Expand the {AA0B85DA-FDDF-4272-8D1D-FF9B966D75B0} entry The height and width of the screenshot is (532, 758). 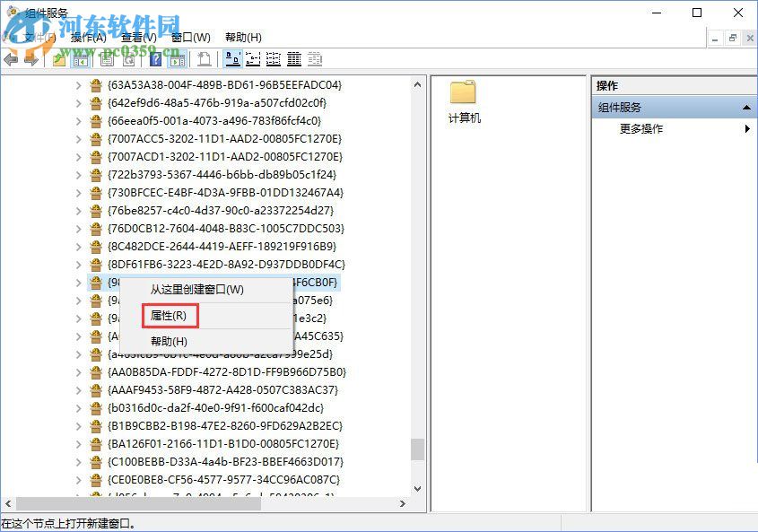point(77,371)
